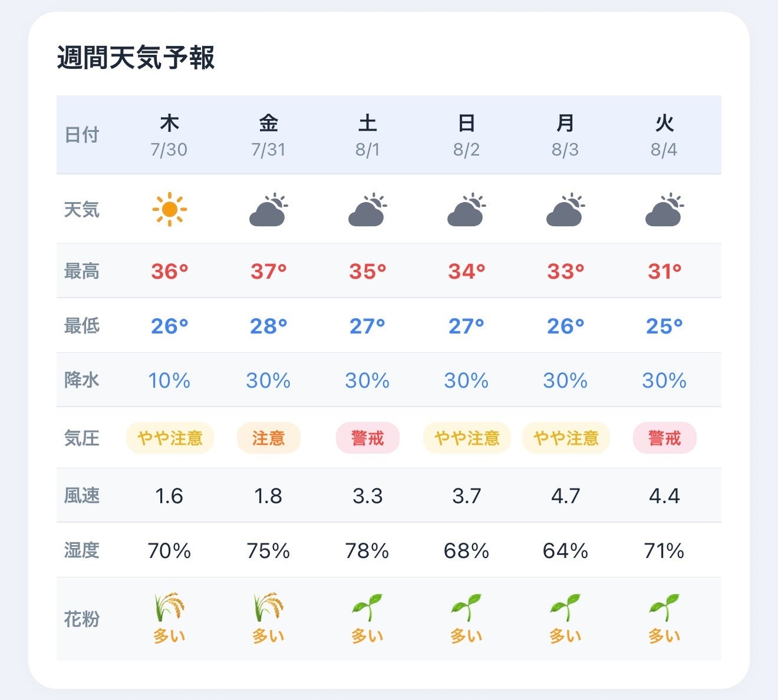Click the seedling pollen icon for 8/4

[664, 607]
